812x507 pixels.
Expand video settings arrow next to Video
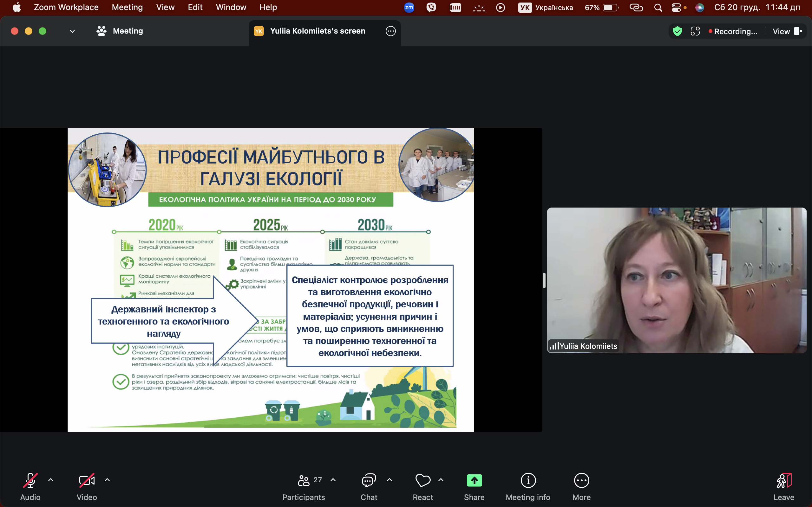tap(107, 480)
